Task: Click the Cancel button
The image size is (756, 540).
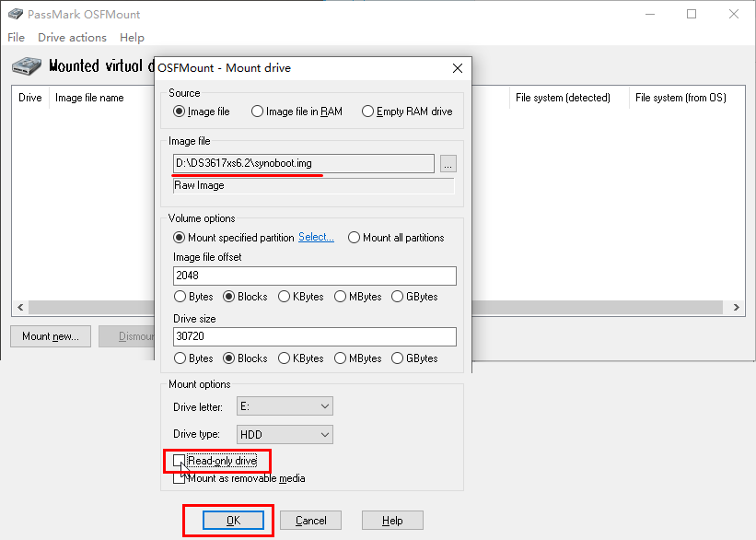Action: point(310,519)
